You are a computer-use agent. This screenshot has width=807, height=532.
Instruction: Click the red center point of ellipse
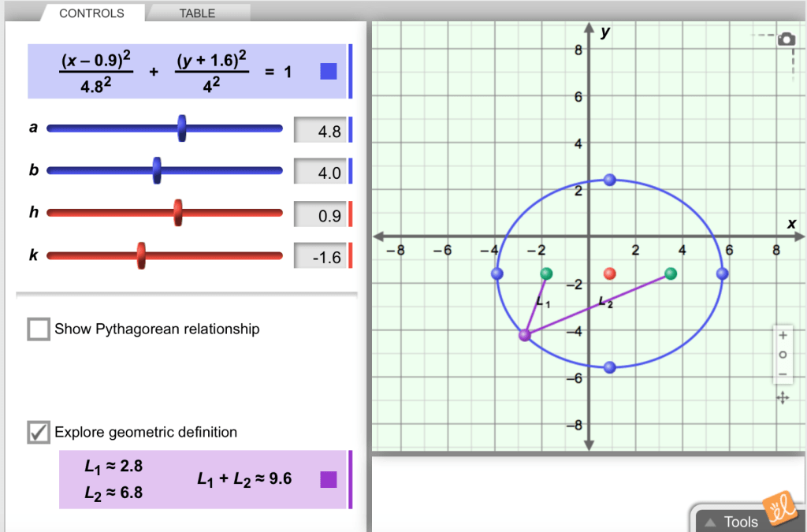[x=609, y=273]
